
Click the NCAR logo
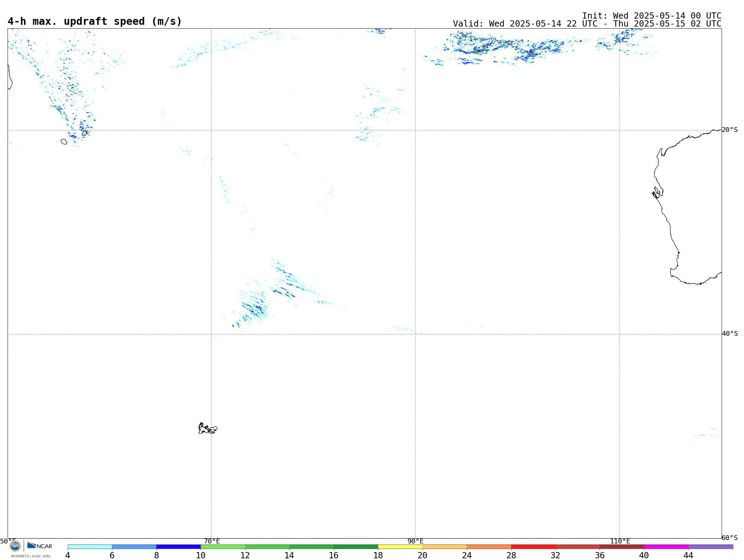point(40,546)
